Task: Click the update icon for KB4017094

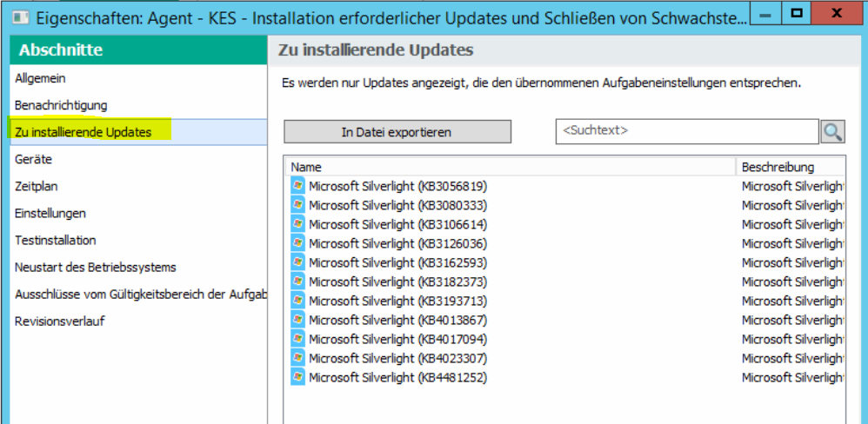Action: tap(297, 339)
